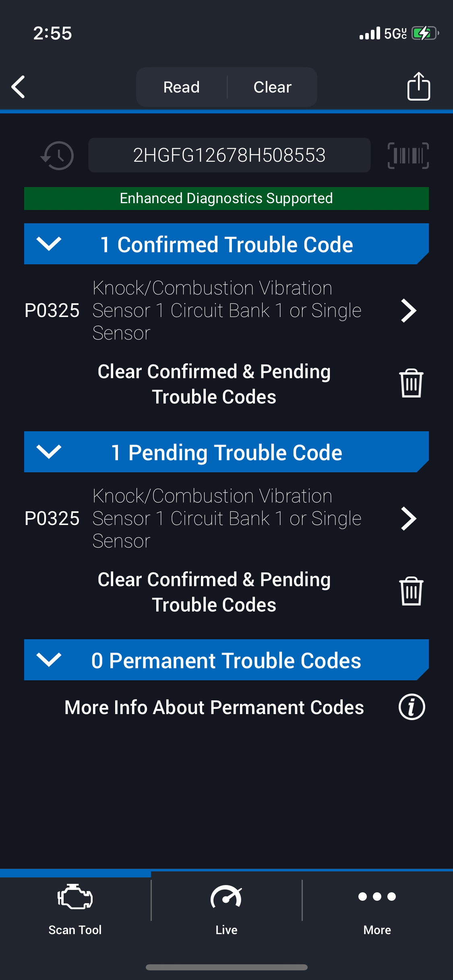Tap the barcode VIN scanner icon
Image resolution: width=453 pixels, height=980 pixels.
408,155
